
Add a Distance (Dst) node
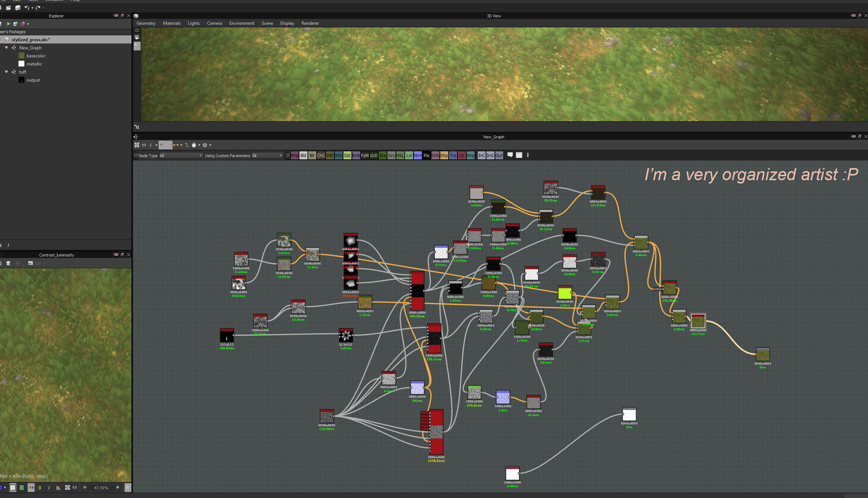(347, 155)
